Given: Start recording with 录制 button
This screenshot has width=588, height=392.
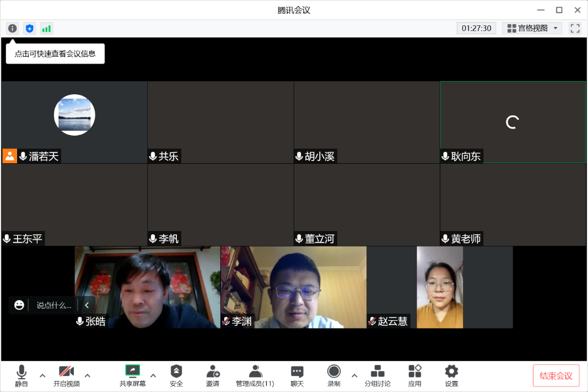Looking at the screenshot, I should pos(333,375).
